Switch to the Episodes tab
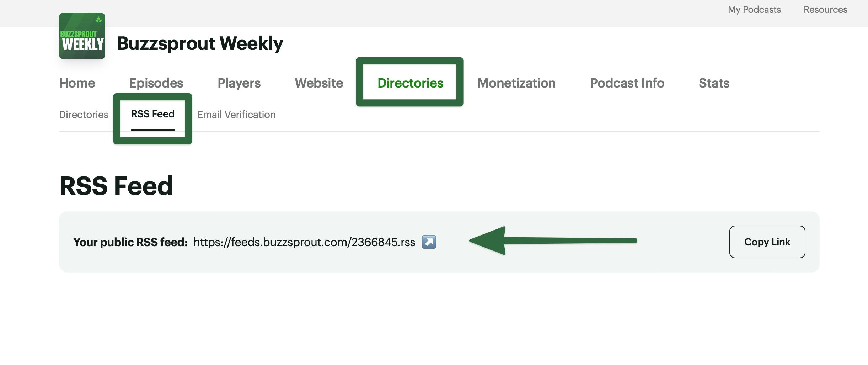Image resolution: width=868 pixels, height=365 pixels. [156, 83]
